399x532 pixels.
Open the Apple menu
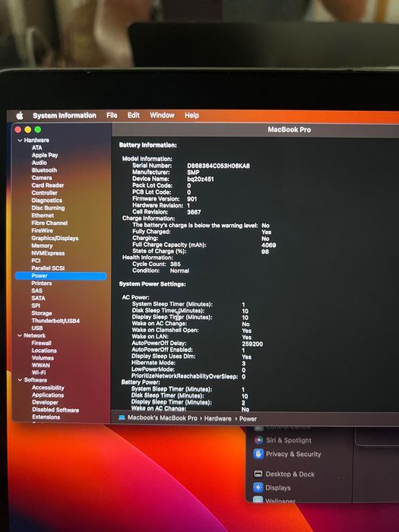[20, 116]
